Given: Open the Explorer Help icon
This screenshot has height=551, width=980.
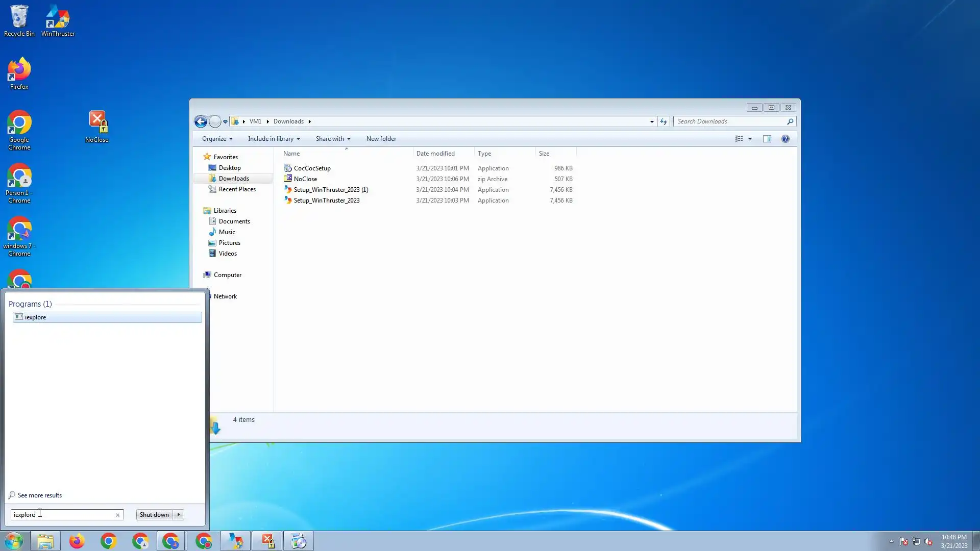Looking at the screenshot, I should coord(785,139).
